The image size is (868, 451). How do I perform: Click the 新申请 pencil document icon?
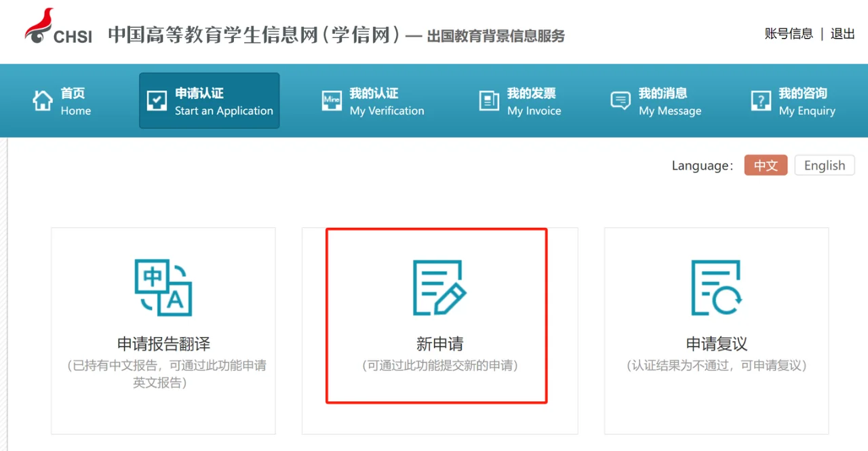tap(439, 288)
